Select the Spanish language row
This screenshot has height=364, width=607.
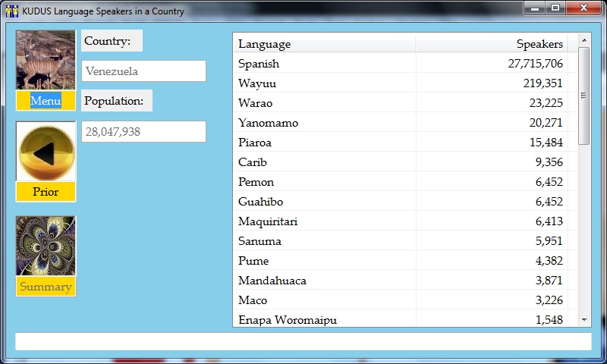coord(402,64)
